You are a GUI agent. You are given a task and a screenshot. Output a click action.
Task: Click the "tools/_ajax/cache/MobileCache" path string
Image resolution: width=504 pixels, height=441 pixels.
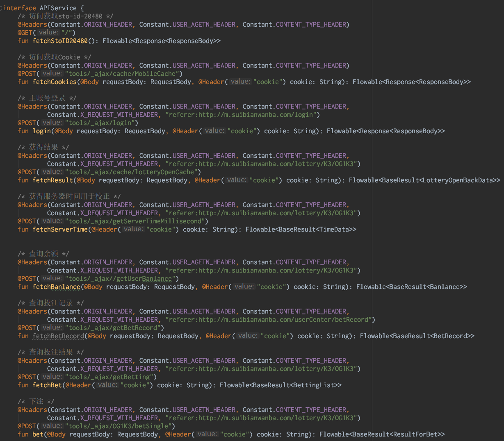click(x=123, y=74)
